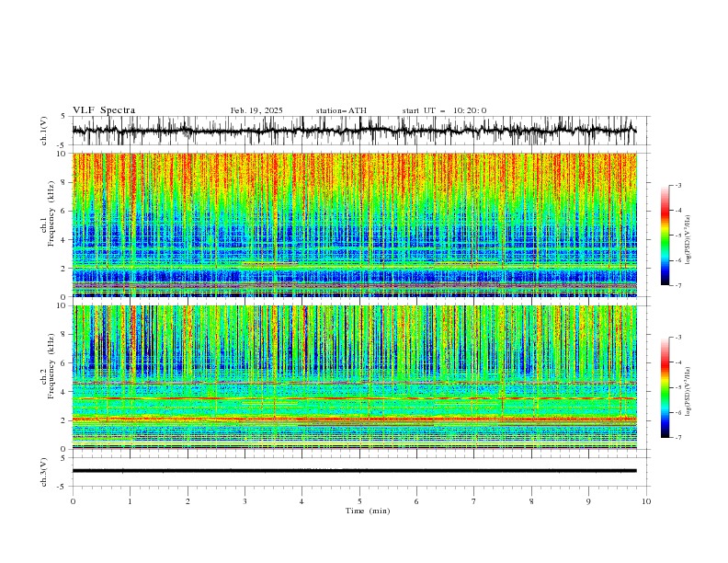Click the time axis tick '3'

tap(245, 501)
